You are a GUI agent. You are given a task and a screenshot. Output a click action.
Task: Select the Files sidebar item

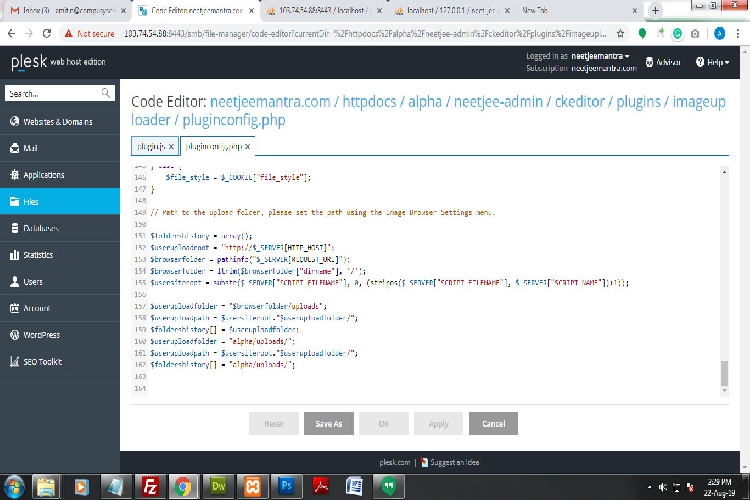(x=60, y=201)
